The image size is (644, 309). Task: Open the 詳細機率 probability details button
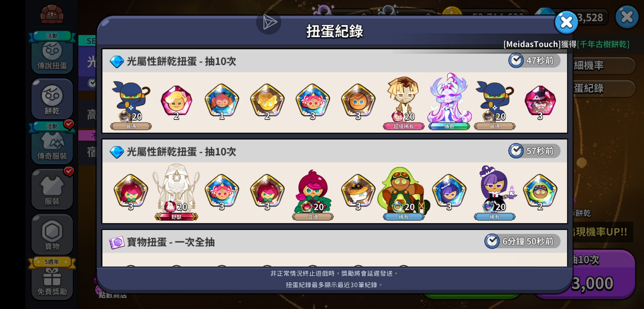pos(602,66)
